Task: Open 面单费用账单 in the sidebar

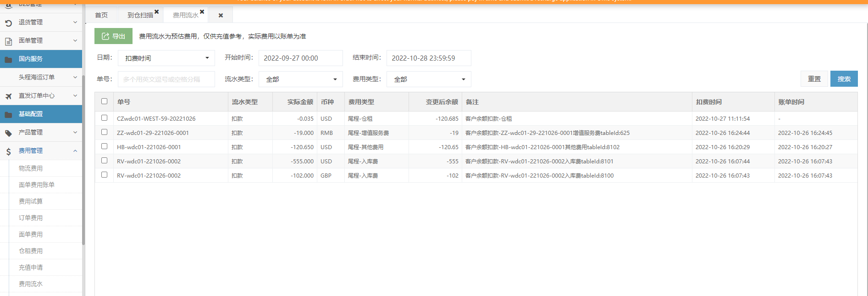Action: (37, 185)
